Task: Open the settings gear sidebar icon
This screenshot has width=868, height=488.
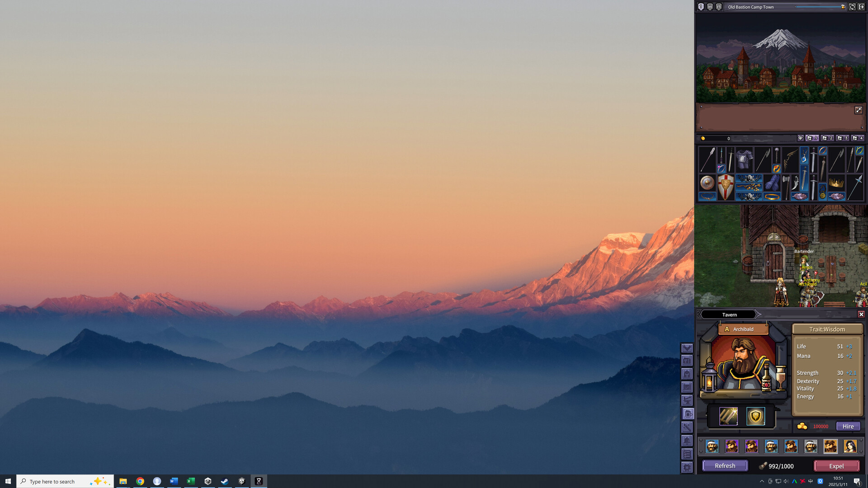Action: (687, 467)
